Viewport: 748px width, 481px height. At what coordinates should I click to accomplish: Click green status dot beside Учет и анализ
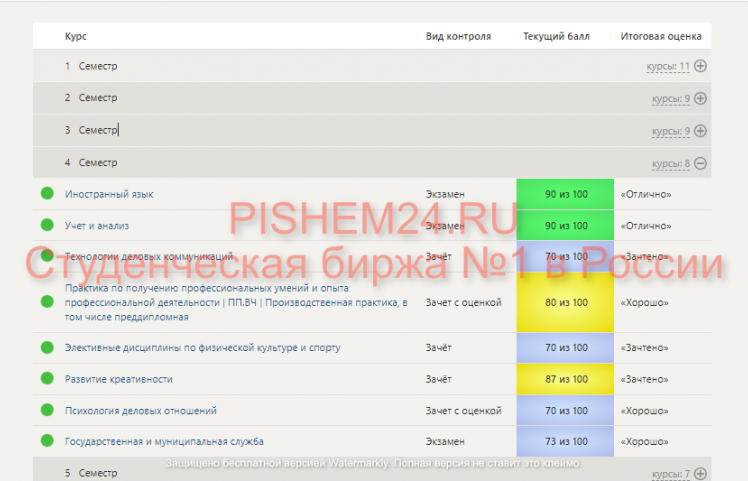(47, 225)
